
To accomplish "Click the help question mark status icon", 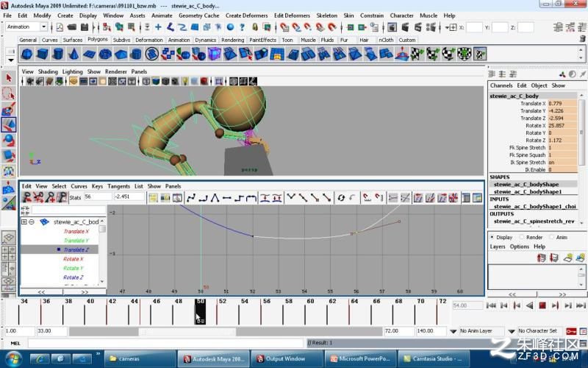I will click(243, 27).
